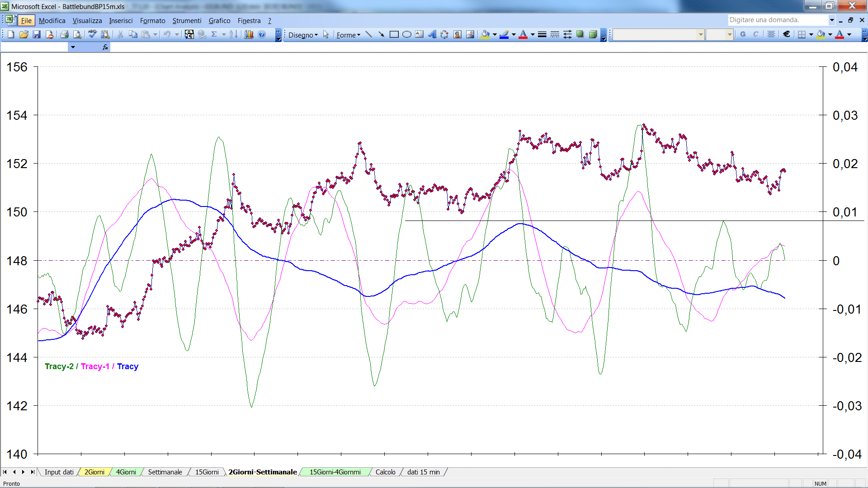Pick the Select Objects arrow tool
Image resolution: width=868 pixels, height=488 pixels.
(x=326, y=34)
